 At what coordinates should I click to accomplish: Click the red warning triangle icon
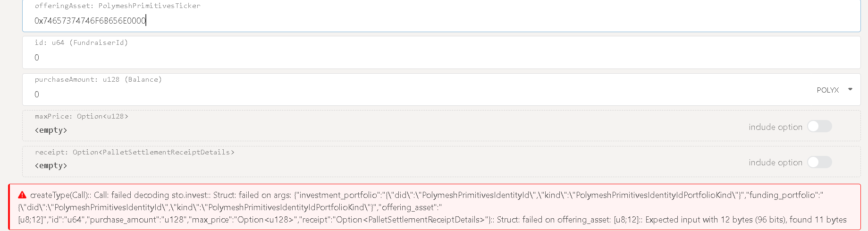[22, 195]
